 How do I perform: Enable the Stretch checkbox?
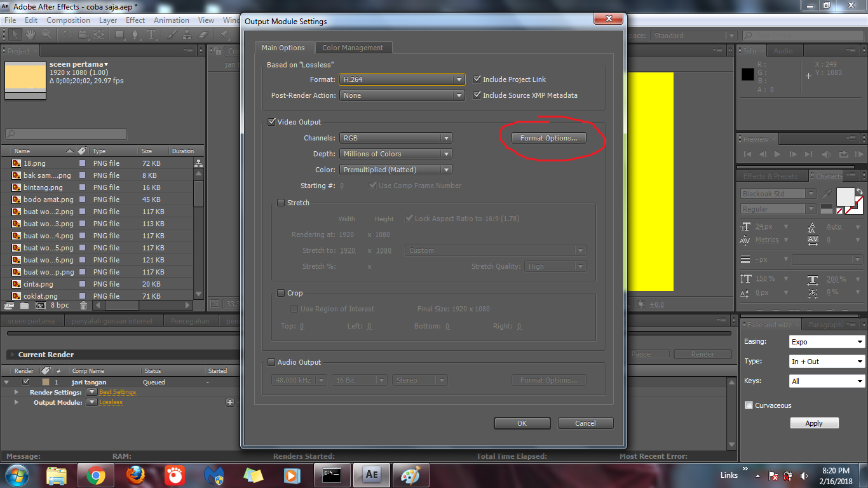tap(281, 203)
